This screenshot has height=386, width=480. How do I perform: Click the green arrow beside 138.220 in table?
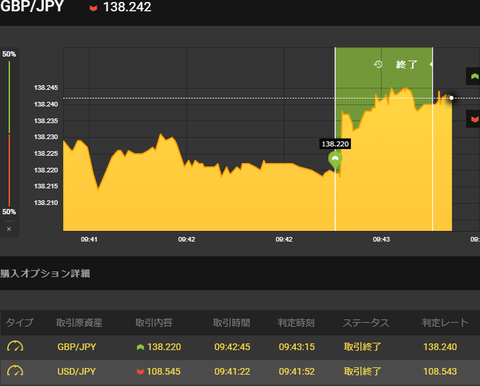click(x=140, y=347)
